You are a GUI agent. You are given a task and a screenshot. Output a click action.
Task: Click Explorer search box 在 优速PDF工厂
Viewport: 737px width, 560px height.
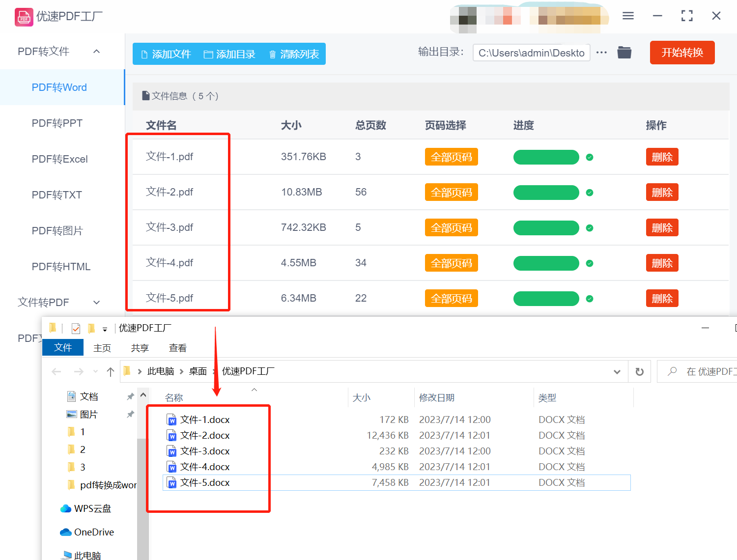pyautogui.click(x=697, y=371)
